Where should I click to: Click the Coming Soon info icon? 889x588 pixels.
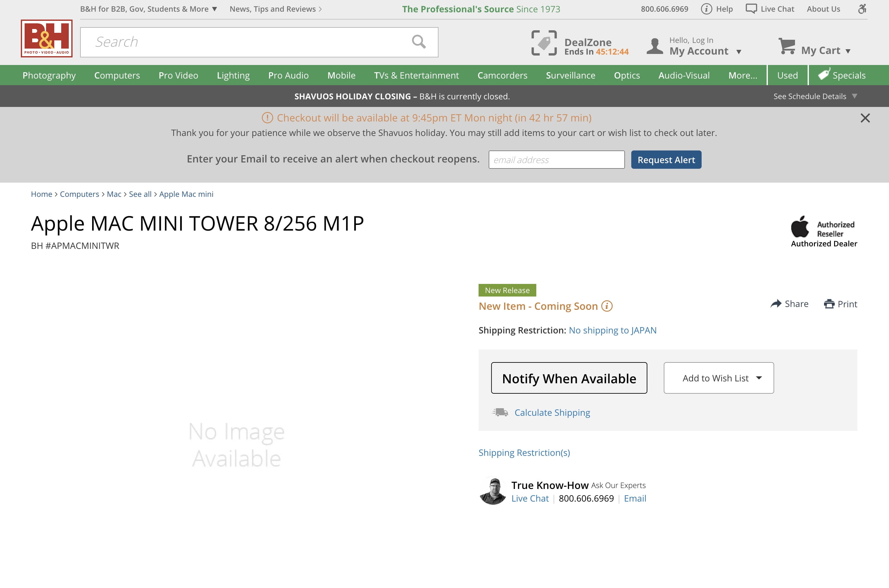click(607, 306)
